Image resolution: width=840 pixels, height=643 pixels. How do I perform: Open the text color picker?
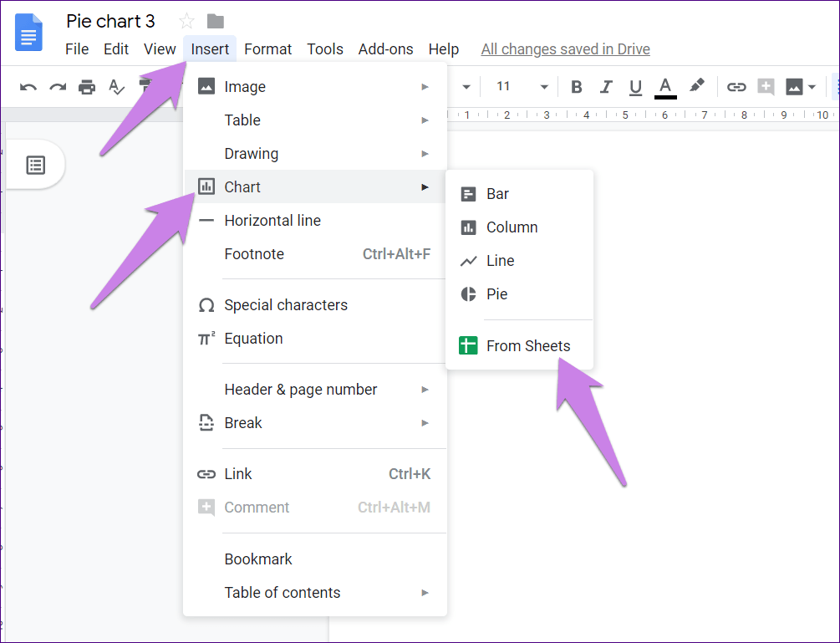click(x=665, y=88)
